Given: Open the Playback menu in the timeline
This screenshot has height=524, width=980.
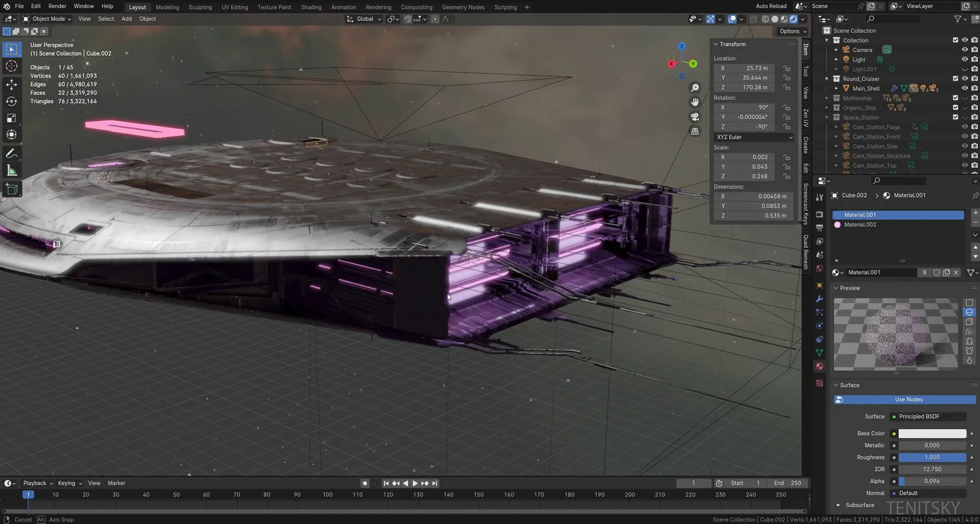Looking at the screenshot, I should pyautogui.click(x=37, y=483).
